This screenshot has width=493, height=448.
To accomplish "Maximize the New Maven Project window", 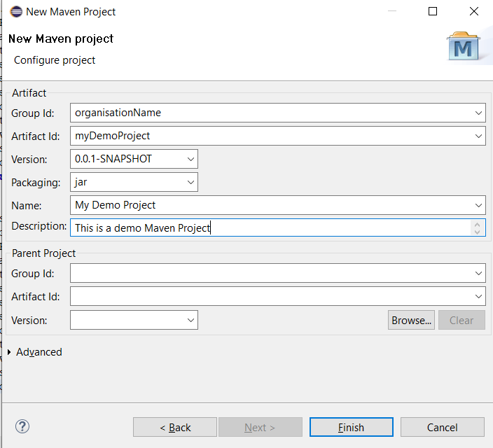I will pos(433,11).
